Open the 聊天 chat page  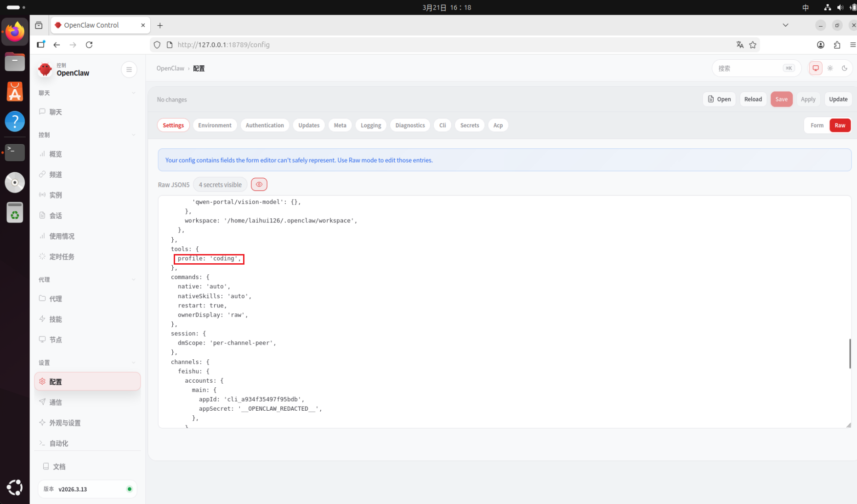(x=56, y=112)
